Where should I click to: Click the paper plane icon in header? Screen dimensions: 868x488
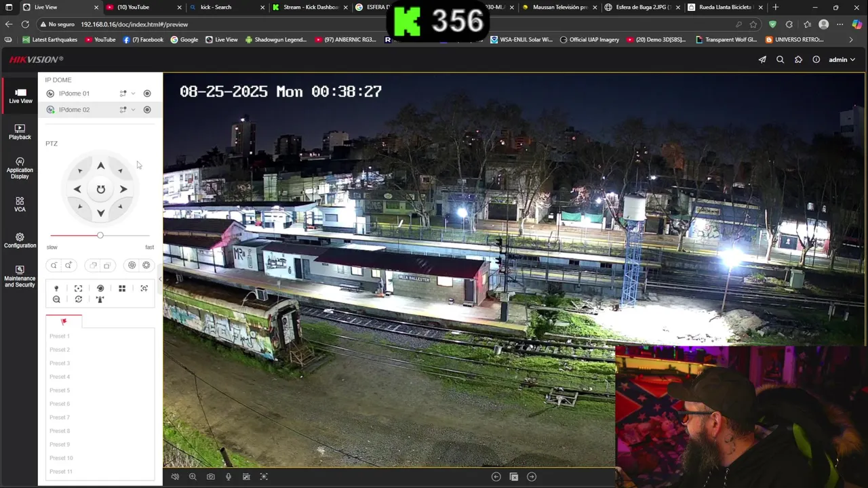762,60
